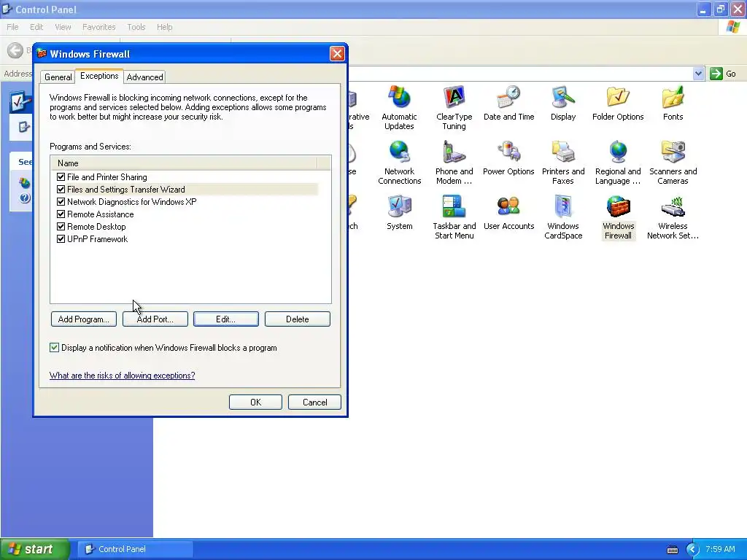Click the Back arrow in Control Panel toolbar
Image resolution: width=747 pixels, height=560 pixels.
15,50
